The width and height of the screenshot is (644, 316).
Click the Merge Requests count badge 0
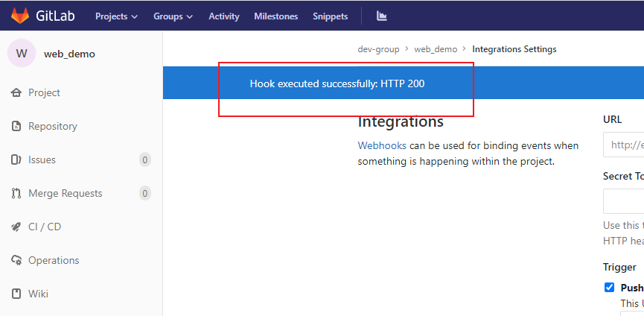pyautogui.click(x=144, y=193)
